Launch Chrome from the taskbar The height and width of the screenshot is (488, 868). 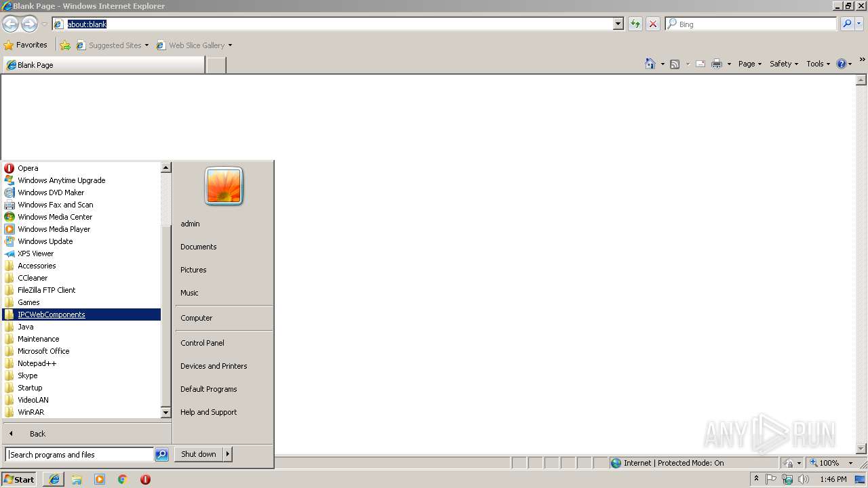(123, 479)
